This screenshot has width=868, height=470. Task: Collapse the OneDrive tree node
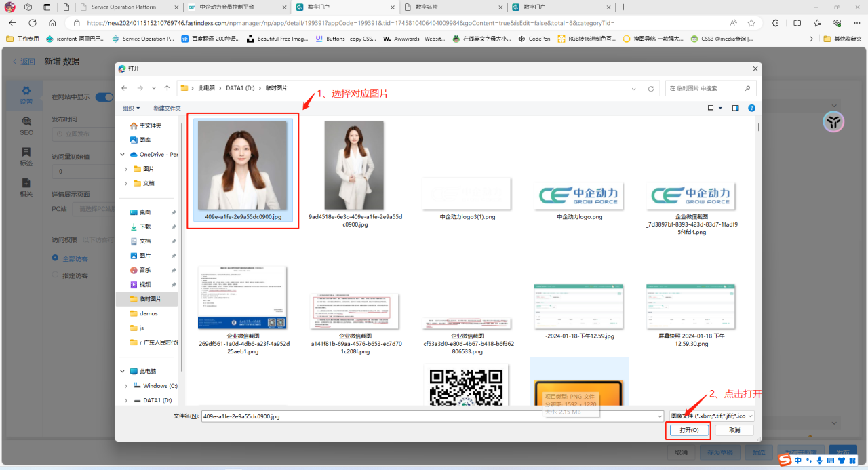[x=123, y=155]
